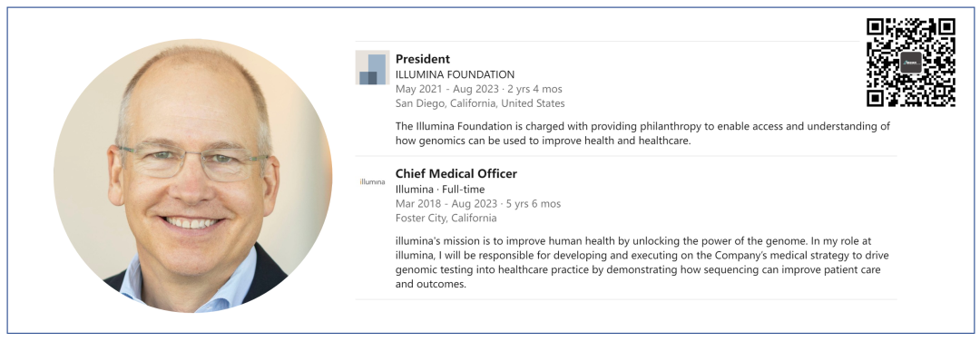Viewport: 980px width, 341px height.
Task: Click the Illumina Foundation logo icon
Action: coord(373,67)
